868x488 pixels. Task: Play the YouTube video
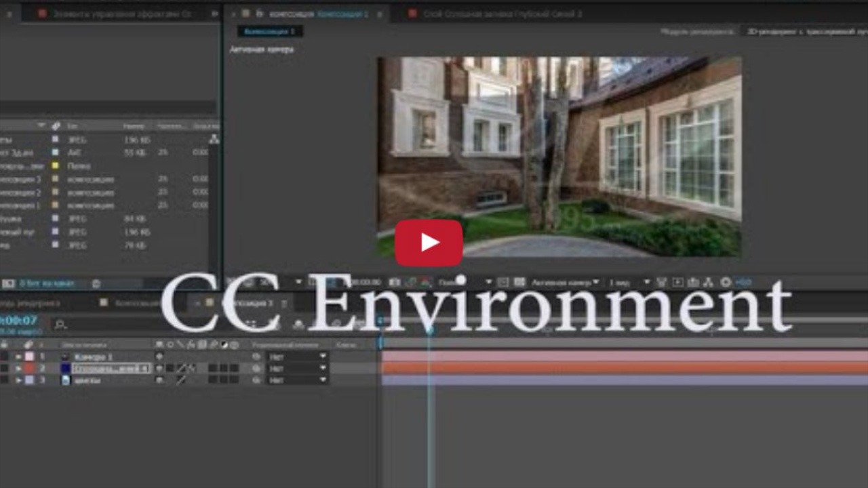point(429,243)
